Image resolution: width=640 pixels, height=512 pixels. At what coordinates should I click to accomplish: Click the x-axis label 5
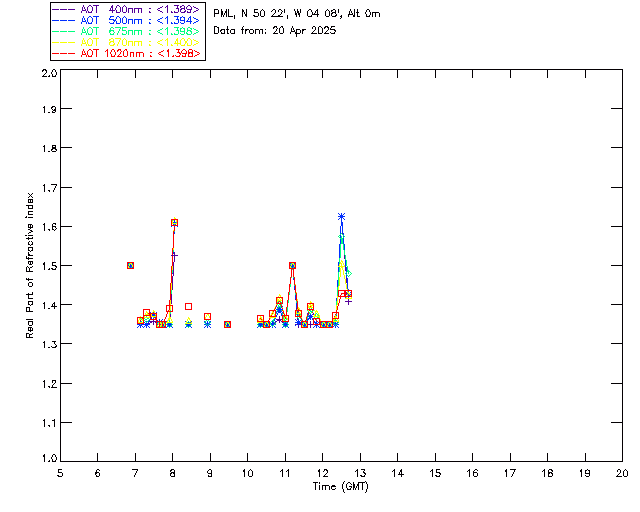point(60,473)
